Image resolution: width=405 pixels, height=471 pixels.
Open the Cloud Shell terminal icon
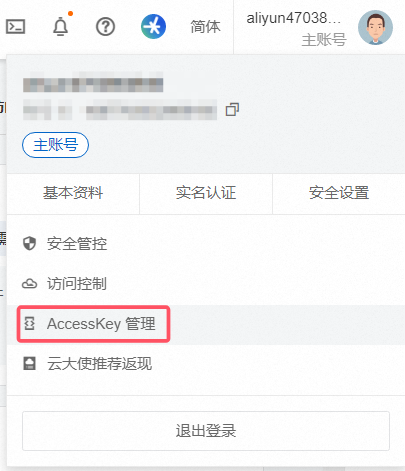coord(15,27)
